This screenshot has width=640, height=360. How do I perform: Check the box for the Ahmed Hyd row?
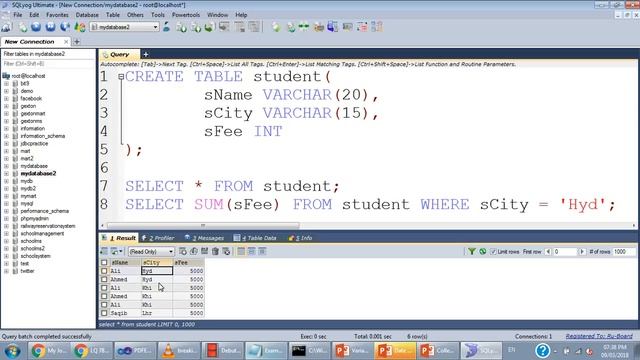104,280
